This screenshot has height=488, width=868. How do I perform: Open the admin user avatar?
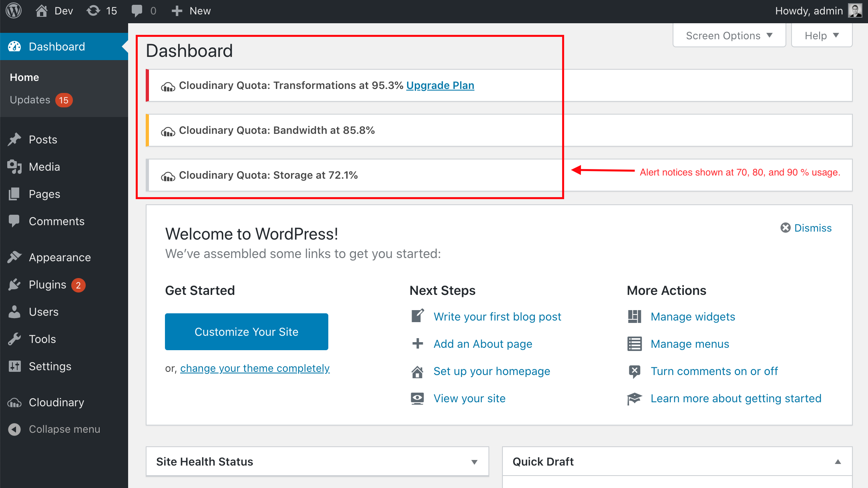(x=855, y=11)
